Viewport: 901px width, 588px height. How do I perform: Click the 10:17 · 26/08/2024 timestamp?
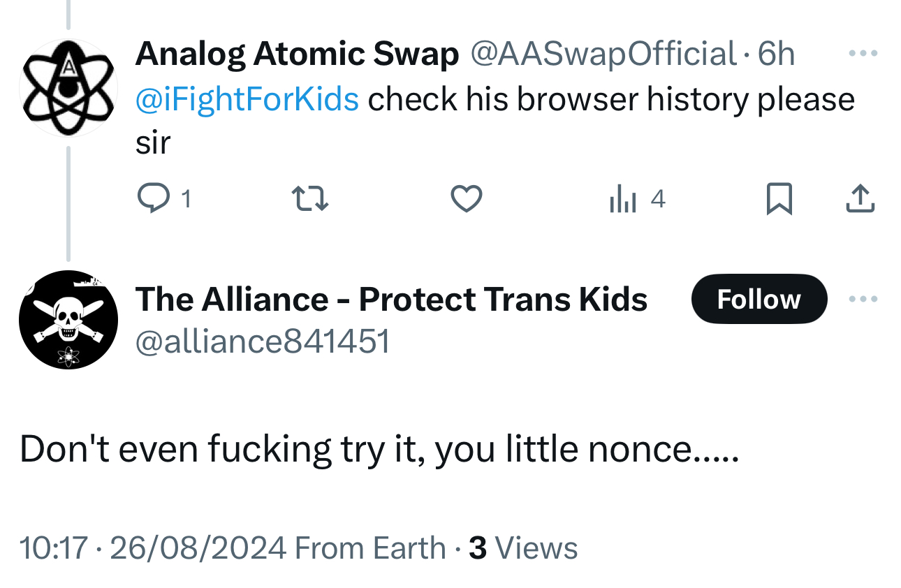click(152, 547)
